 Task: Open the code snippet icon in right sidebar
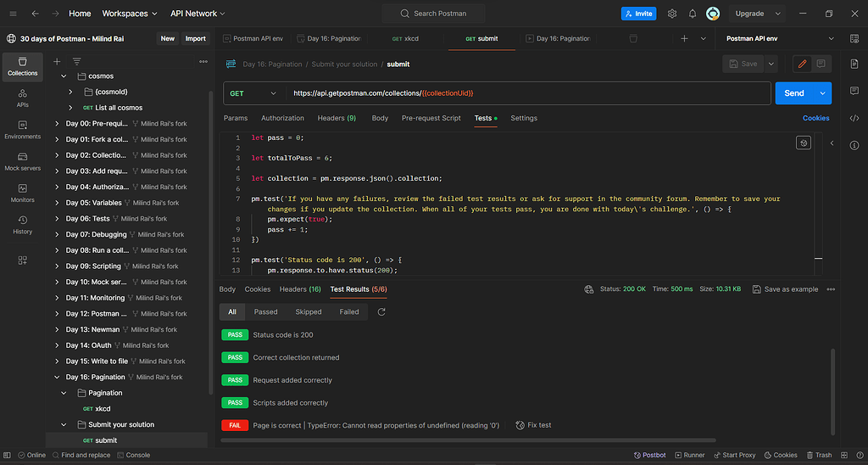tap(854, 118)
